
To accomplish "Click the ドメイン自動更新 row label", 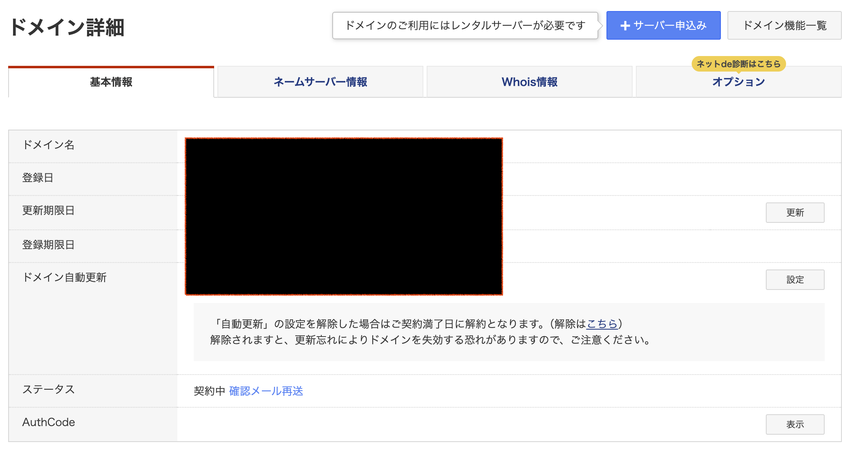I will point(64,278).
